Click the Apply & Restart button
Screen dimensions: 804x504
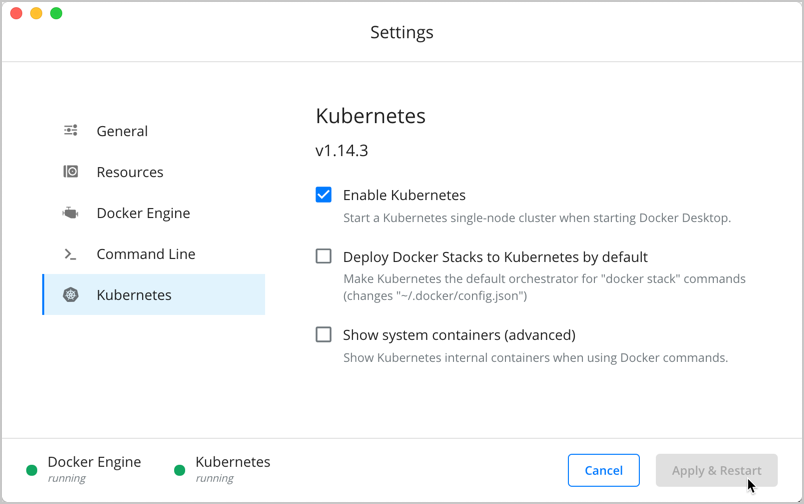point(716,470)
